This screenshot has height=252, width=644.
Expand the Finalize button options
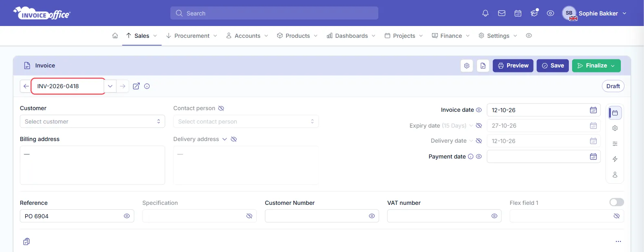coord(613,66)
